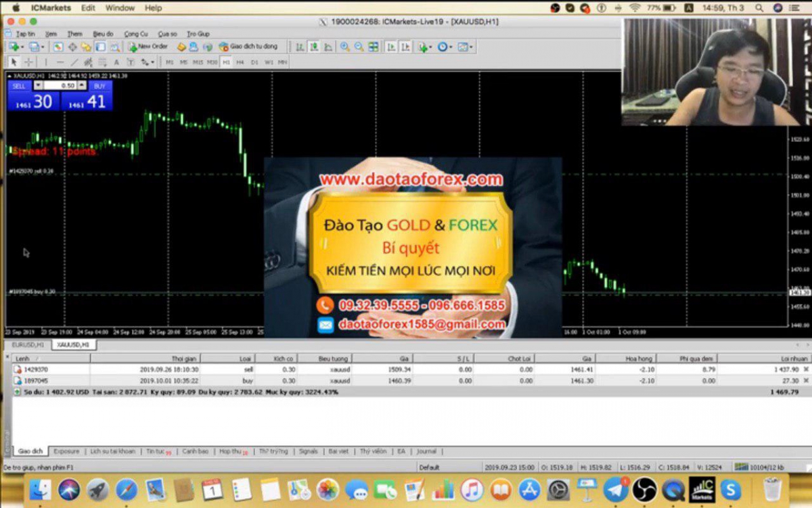
Task: Zoom in on the chart with magnifier
Action: point(345,47)
